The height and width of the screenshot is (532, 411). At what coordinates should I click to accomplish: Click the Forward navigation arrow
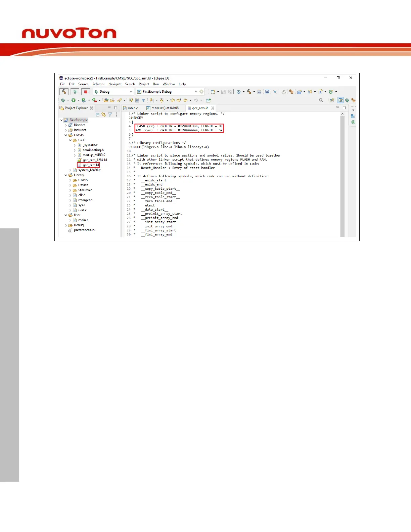[196, 100]
